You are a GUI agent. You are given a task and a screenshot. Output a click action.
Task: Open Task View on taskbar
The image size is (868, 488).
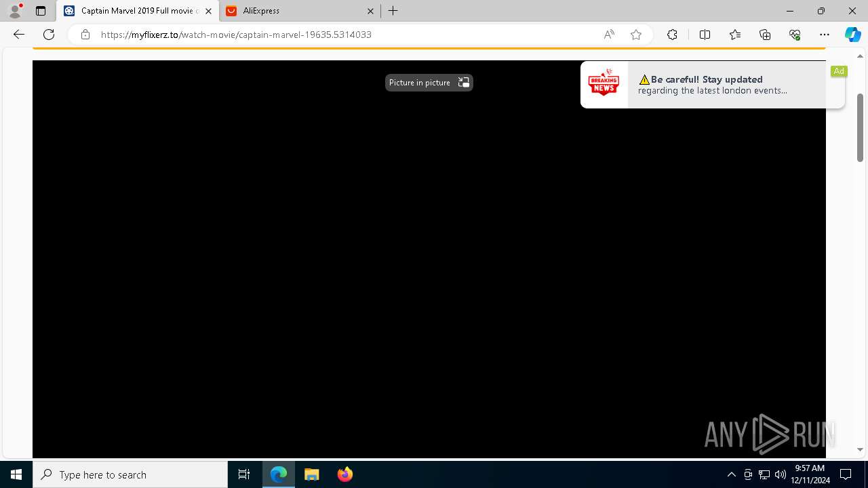244,474
